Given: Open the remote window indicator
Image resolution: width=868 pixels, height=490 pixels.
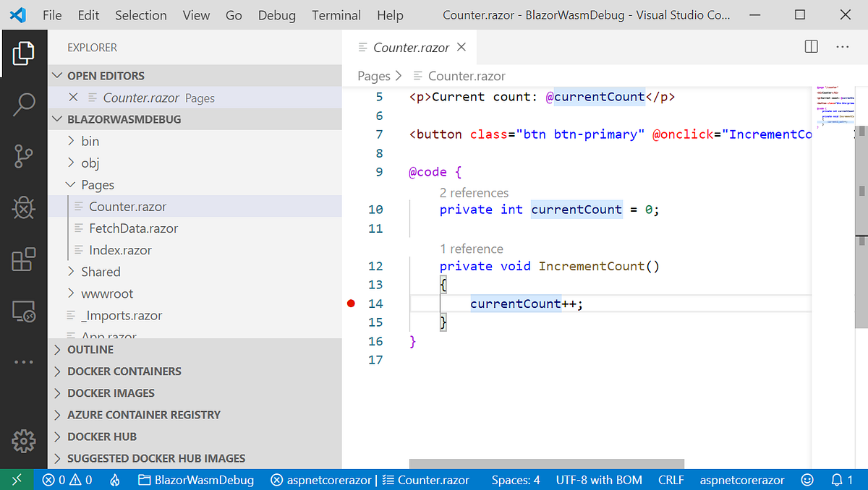Looking at the screenshot, I should point(17,479).
